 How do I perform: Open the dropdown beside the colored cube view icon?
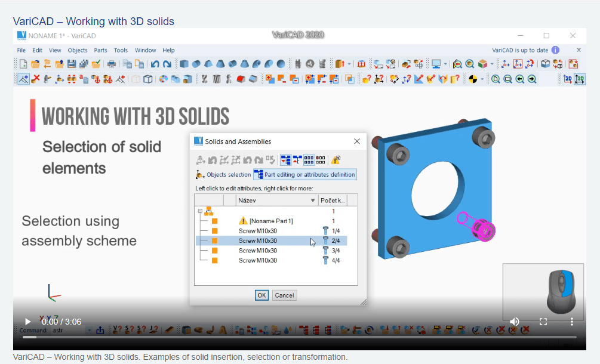pos(492,64)
